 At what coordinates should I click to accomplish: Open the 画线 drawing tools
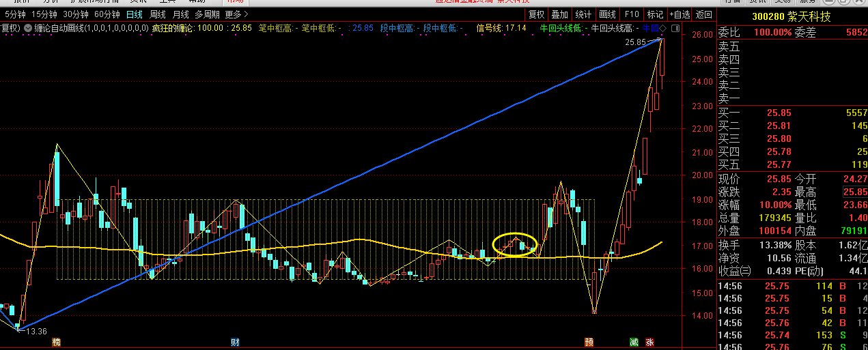tap(607, 14)
